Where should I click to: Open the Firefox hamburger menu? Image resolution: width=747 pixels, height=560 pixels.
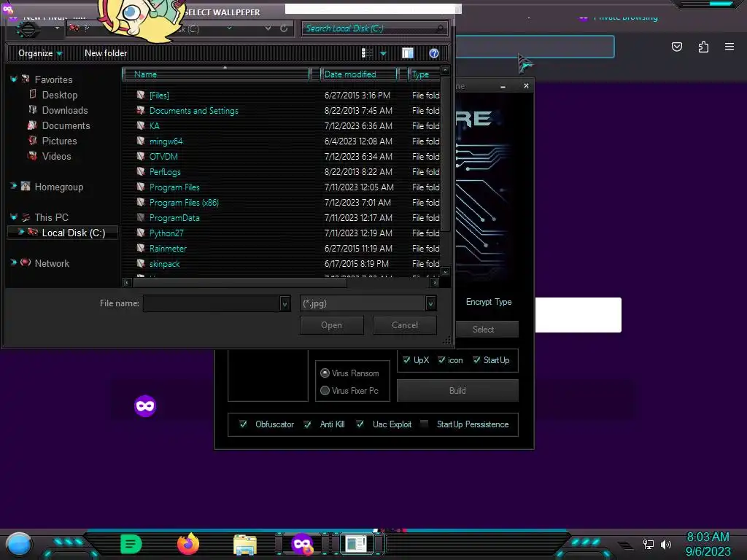tap(729, 47)
